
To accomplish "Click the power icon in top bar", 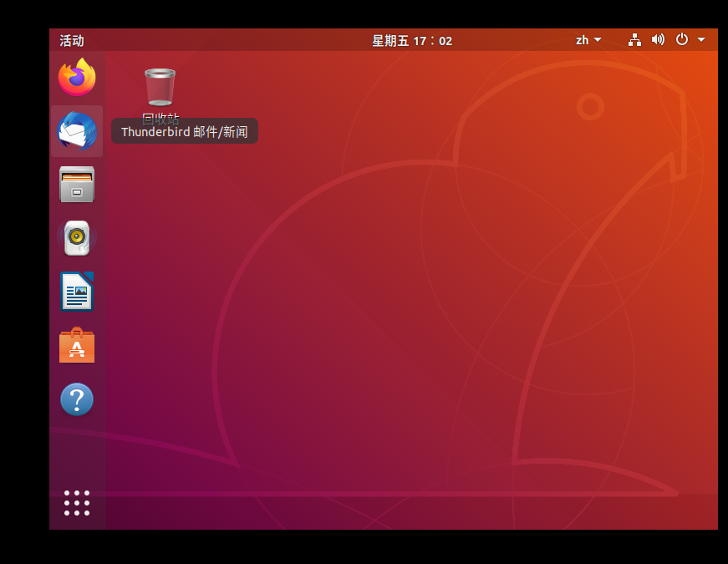I will (681, 39).
